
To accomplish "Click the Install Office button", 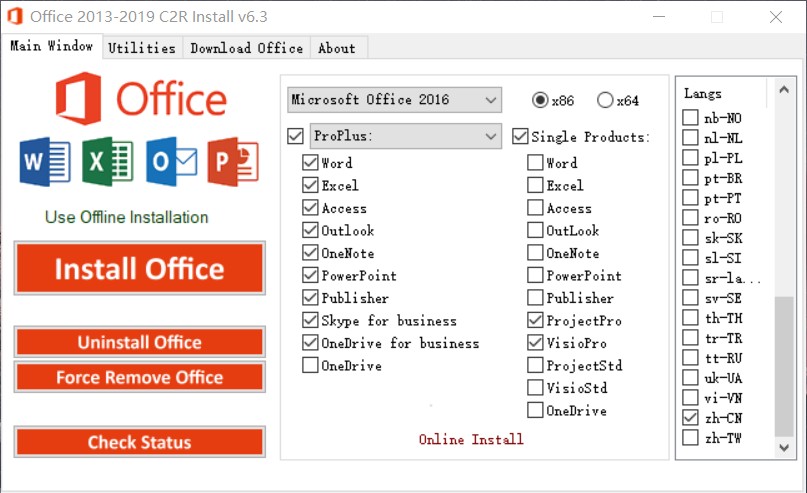I will click(x=139, y=268).
